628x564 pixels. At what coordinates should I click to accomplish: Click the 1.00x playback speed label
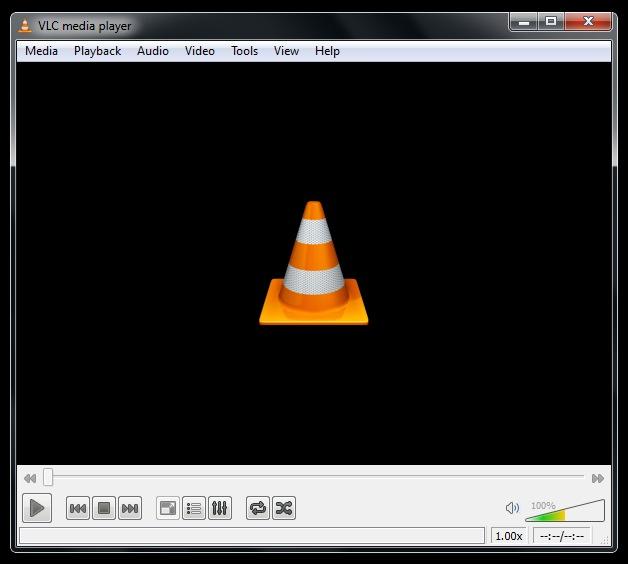tap(509, 536)
